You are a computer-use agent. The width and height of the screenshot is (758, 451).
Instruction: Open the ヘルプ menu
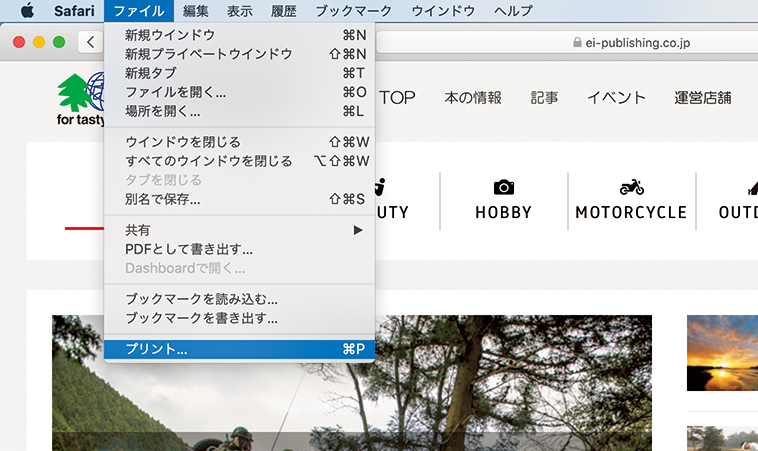[513, 11]
